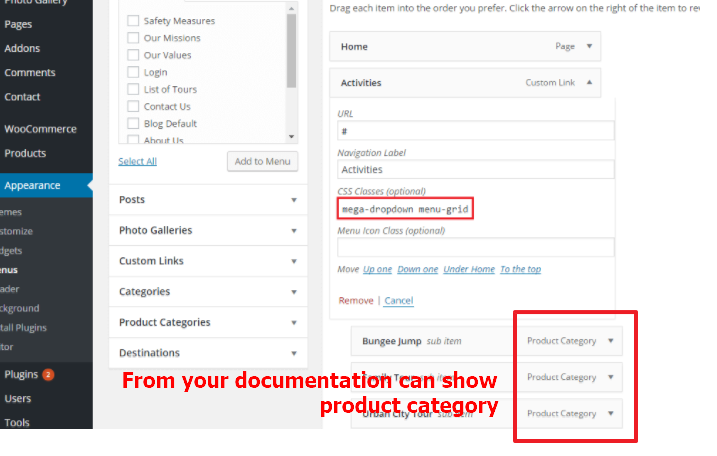
Task: Expand the Urban City Tour item arrow
Action: tap(611, 413)
